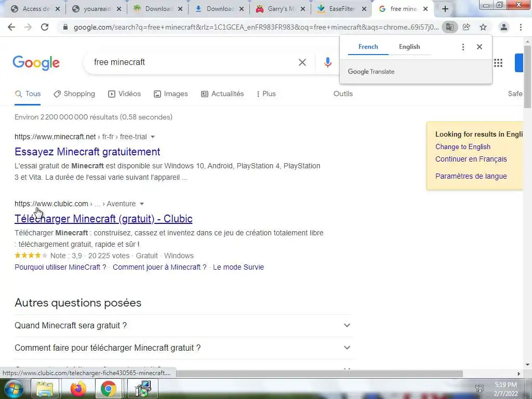The image size is (532, 399).
Task: Open the Google Translate icon in address bar
Action: point(449,27)
